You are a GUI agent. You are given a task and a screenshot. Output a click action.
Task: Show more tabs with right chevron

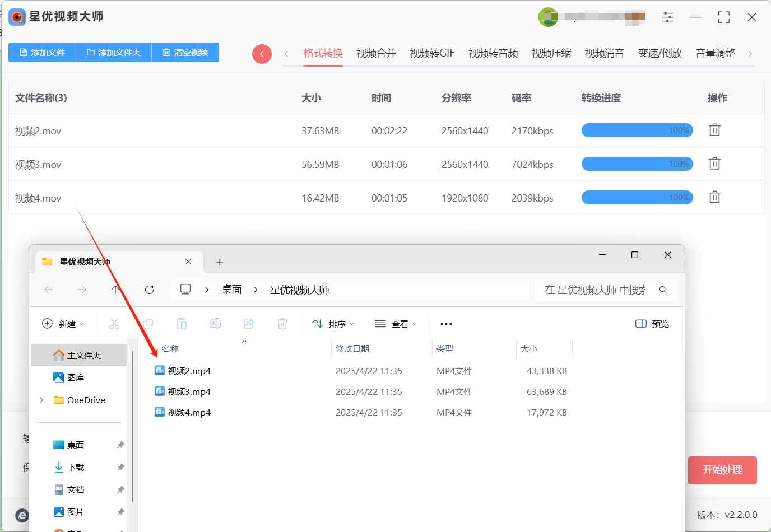(x=750, y=54)
